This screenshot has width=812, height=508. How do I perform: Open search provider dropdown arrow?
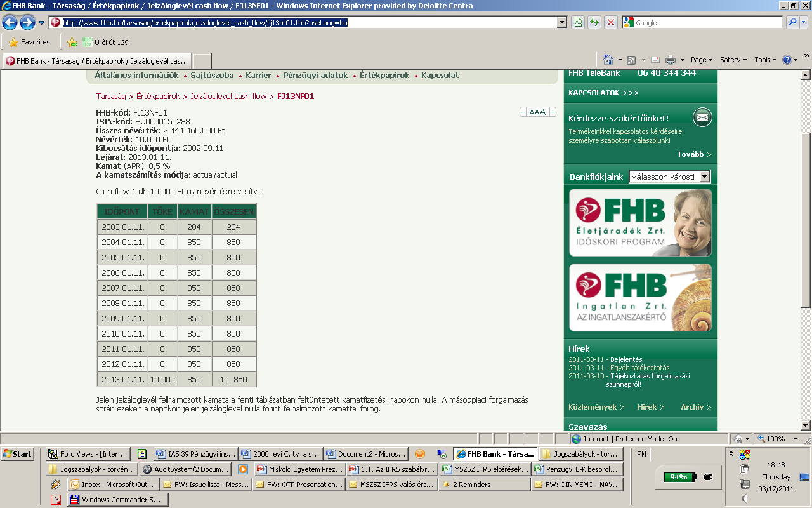tap(804, 22)
